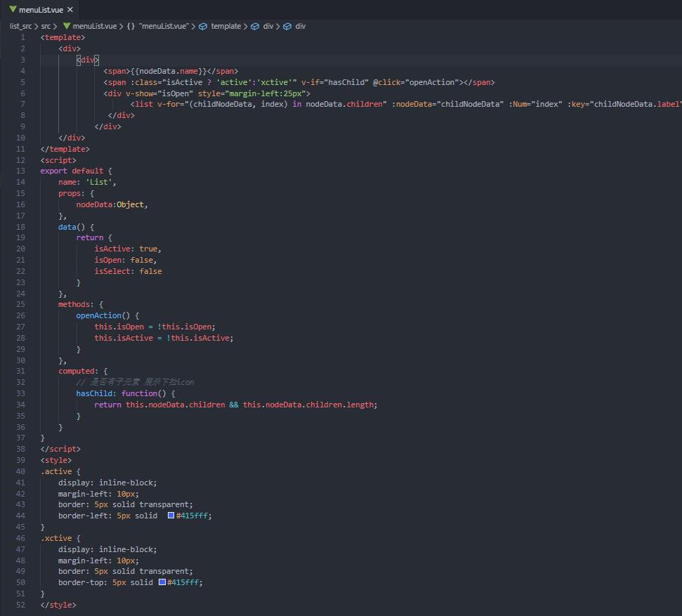The height and width of the screenshot is (616, 682).
Task: Click the Vue icon in the breadcrumb
Action: (67, 26)
